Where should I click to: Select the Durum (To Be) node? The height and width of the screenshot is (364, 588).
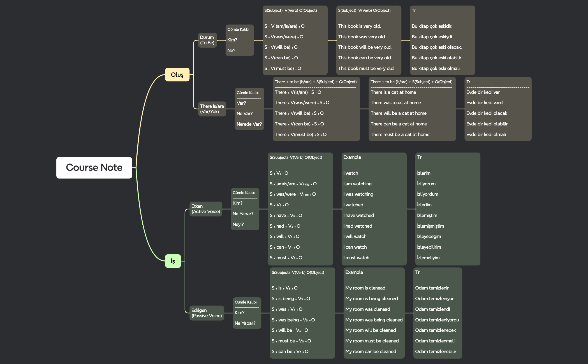click(207, 40)
